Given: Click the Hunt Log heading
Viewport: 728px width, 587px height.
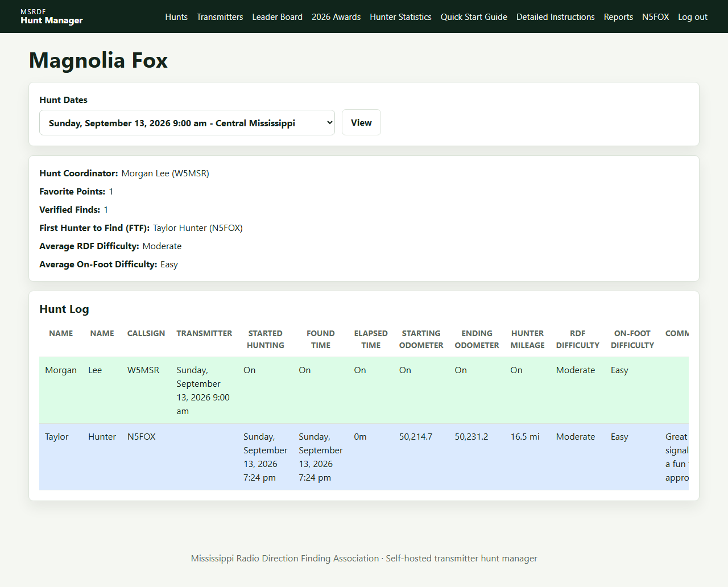Looking at the screenshot, I should pyautogui.click(x=64, y=309).
